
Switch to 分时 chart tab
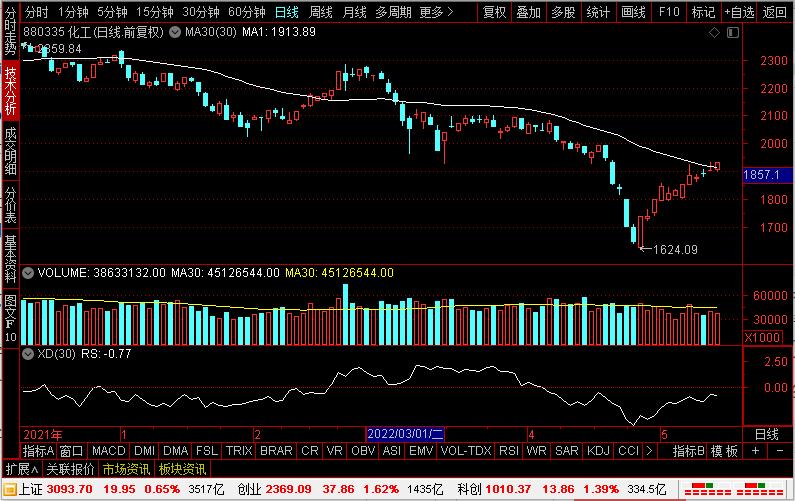coord(37,12)
